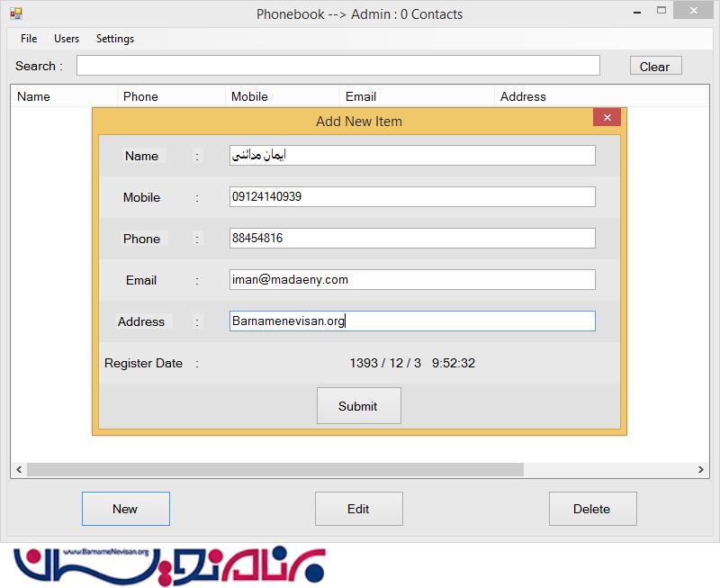Click the Register Date label

point(143,363)
